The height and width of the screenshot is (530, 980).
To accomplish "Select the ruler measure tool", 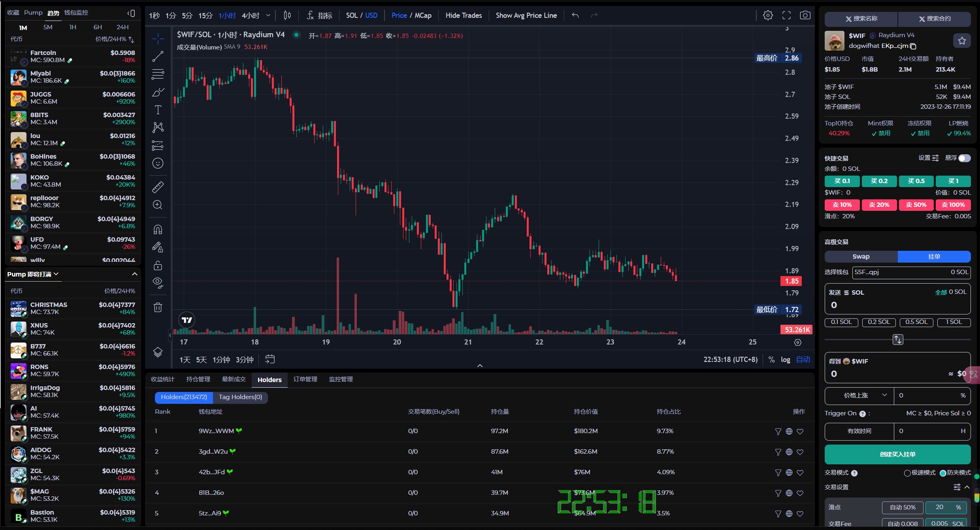I will tap(158, 187).
